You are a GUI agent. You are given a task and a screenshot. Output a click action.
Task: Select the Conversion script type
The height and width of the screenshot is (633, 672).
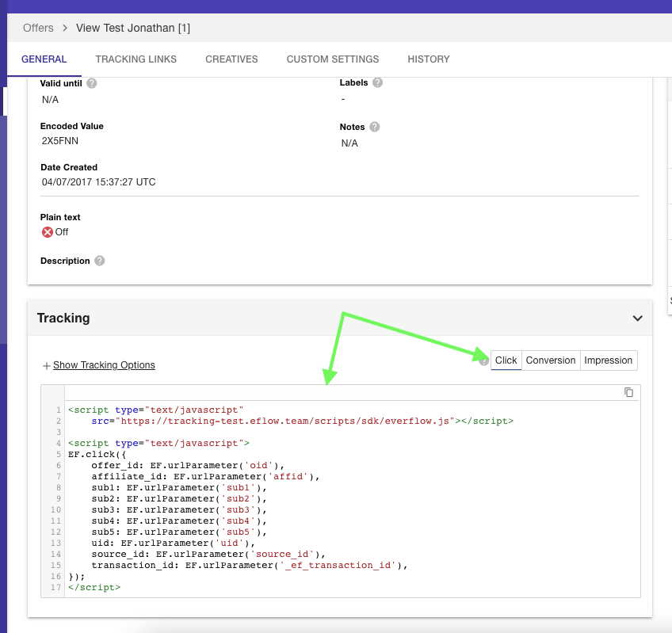tap(551, 360)
